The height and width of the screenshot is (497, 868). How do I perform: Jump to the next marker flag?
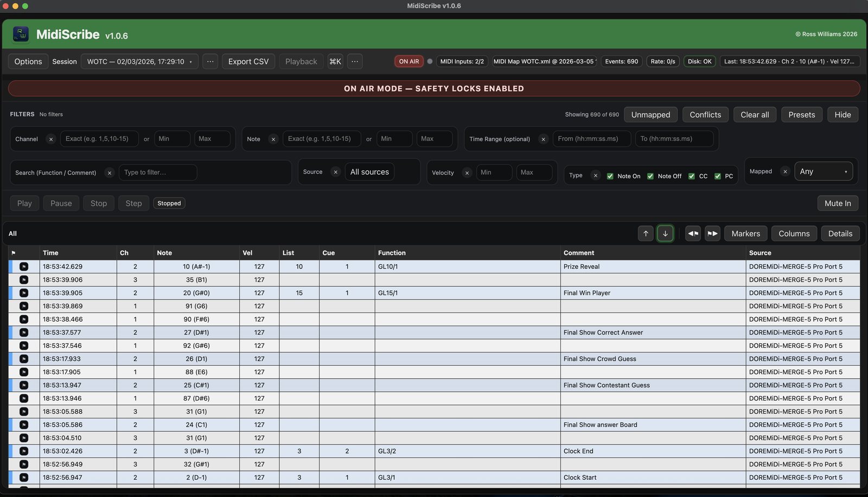tap(712, 233)
